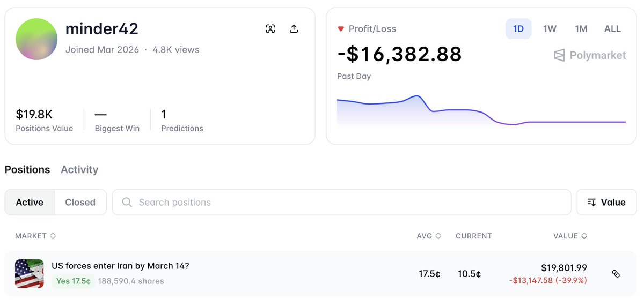Click the share upload icon
644x306 pixels.
294,29
